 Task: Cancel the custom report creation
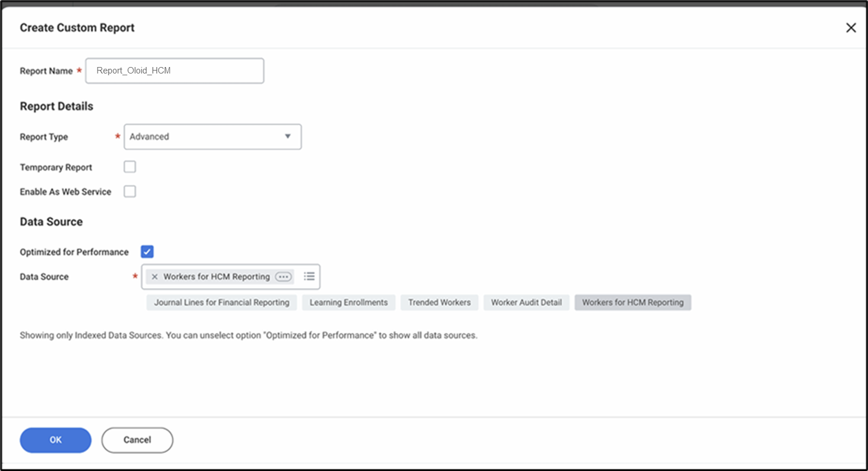pyautogui.click(x=137, y=440)
